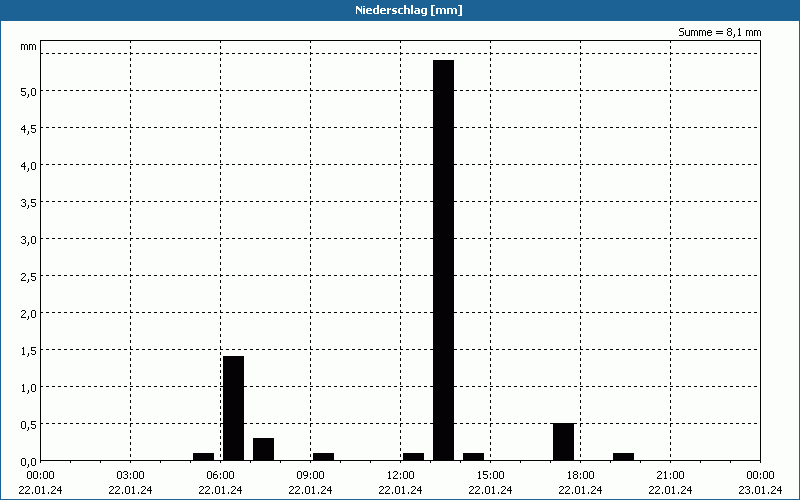Click the 21:00 time axis label

point(670,476)
